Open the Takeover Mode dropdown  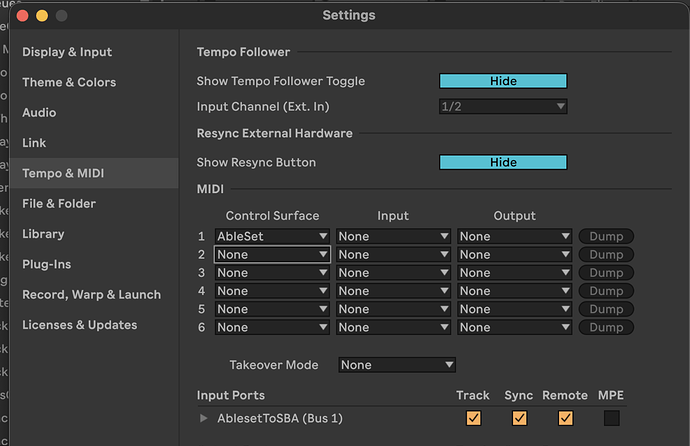(x=397, y=365)
